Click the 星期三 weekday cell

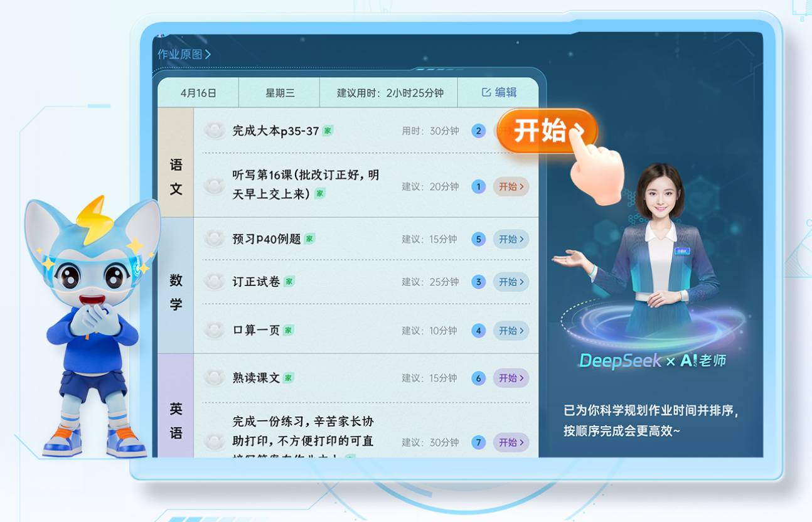(280, 93)
